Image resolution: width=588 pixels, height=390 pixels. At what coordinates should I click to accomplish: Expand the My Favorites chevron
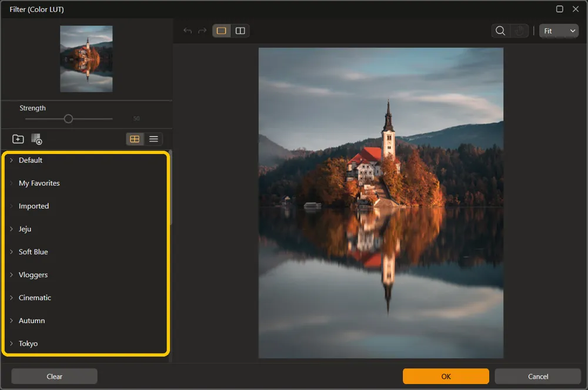click(x=11, y=183)
